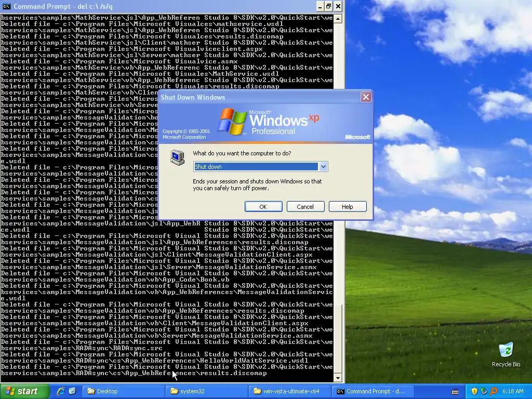Cancel the Shut Down Windows dialog
Viewport: 532px width, 399px height.
pyautogui.click(x=305, y=207)
